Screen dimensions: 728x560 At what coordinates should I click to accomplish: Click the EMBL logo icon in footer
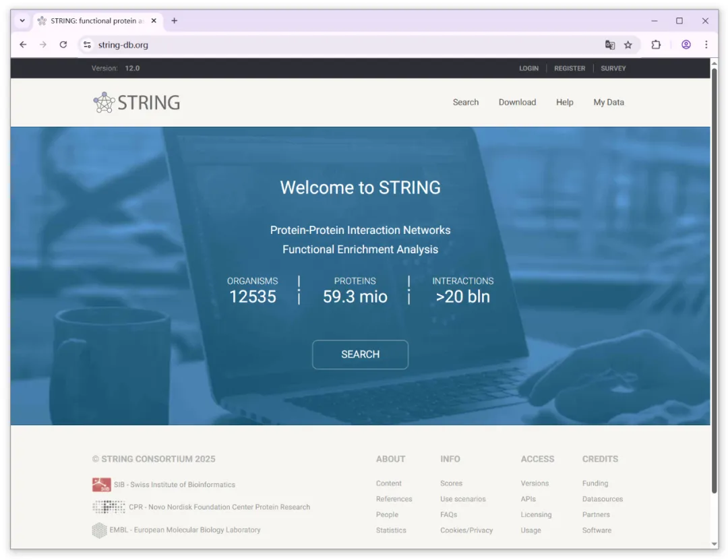click(99, 530)
